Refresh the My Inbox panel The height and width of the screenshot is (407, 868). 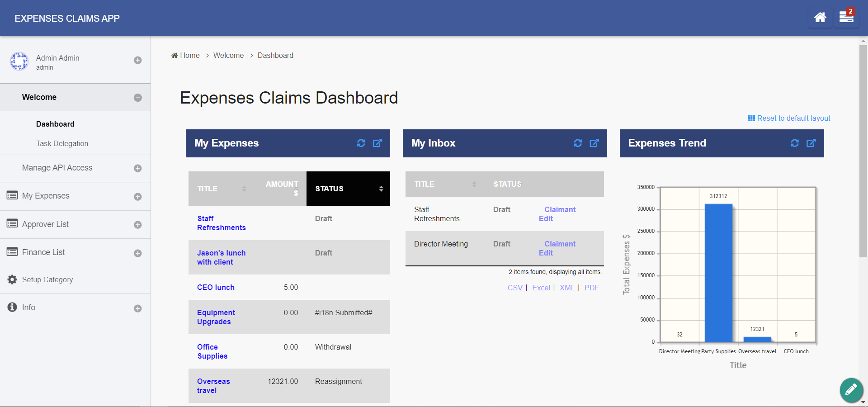(x=578, y=143)
